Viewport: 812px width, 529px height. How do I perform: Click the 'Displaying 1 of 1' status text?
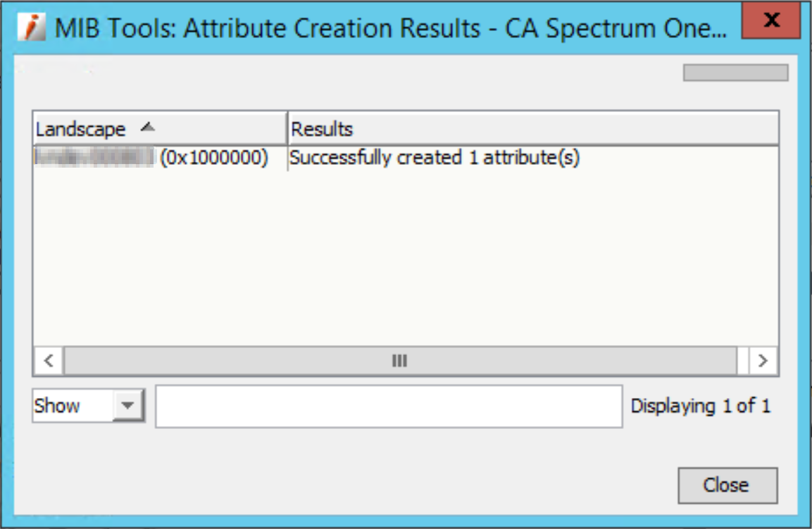700,406
